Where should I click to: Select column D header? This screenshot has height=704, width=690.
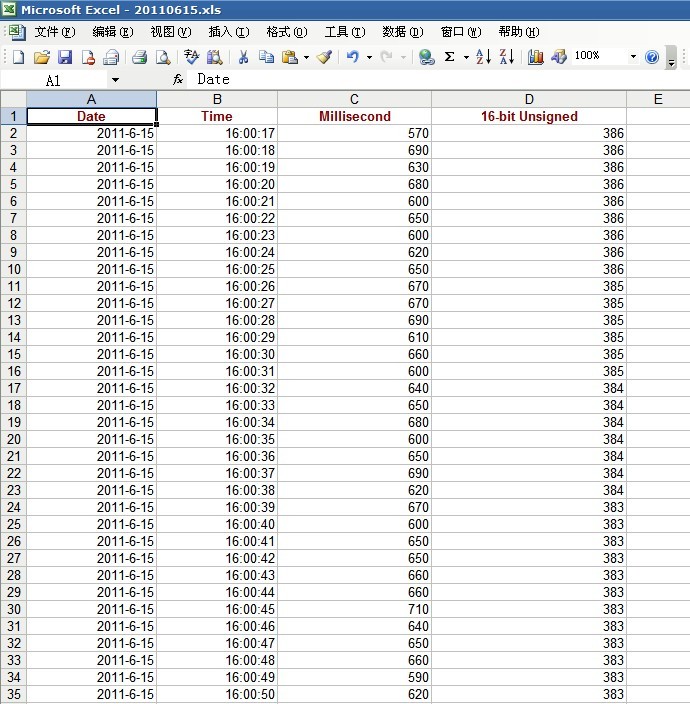click(x=529, y=99)
